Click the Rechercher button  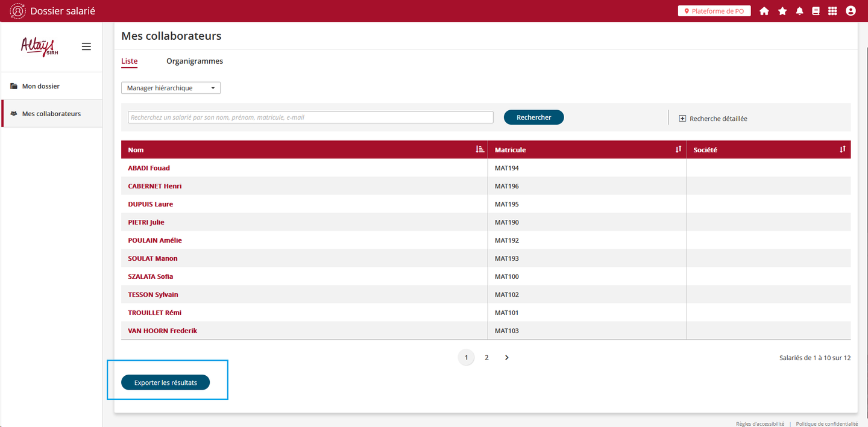tap(533, 117)
